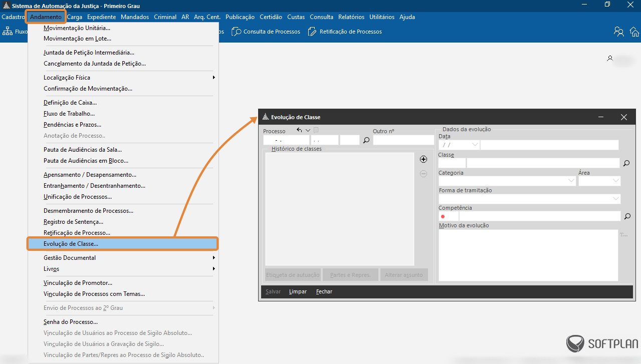Search class with the Classe magnifier icon
641x364 pixels.
click(x=626, y=163)
